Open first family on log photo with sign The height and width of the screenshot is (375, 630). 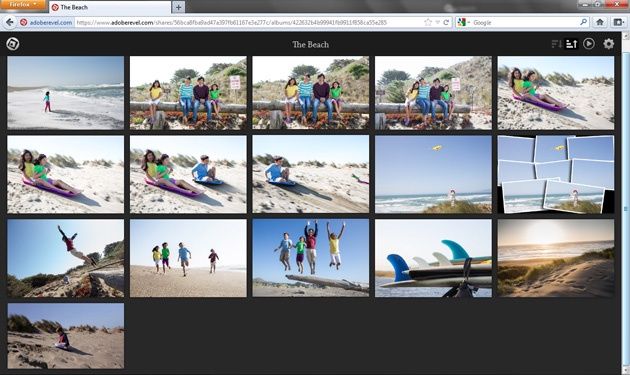click(188, 92)
